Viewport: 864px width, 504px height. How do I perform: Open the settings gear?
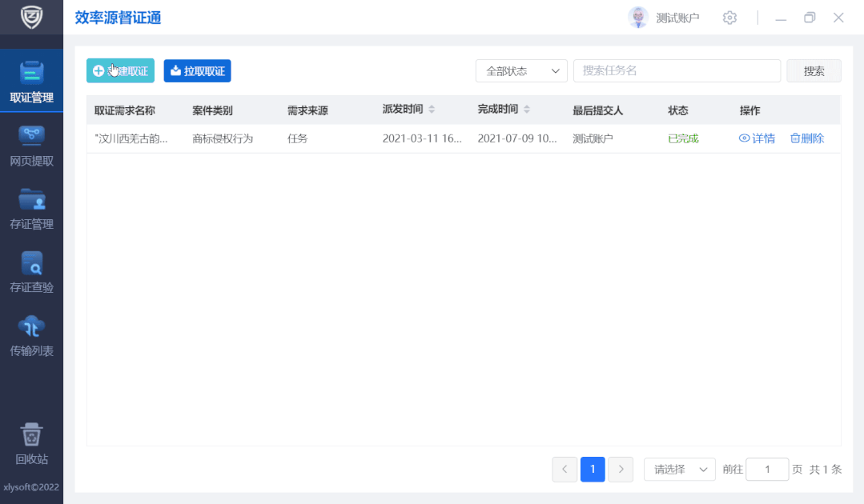729,17
